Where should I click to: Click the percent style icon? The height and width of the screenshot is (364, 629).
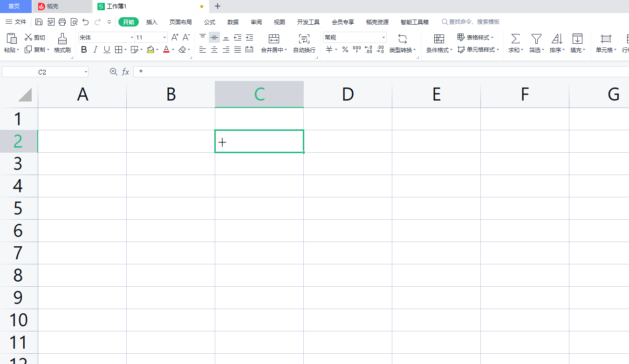(345, 50)
